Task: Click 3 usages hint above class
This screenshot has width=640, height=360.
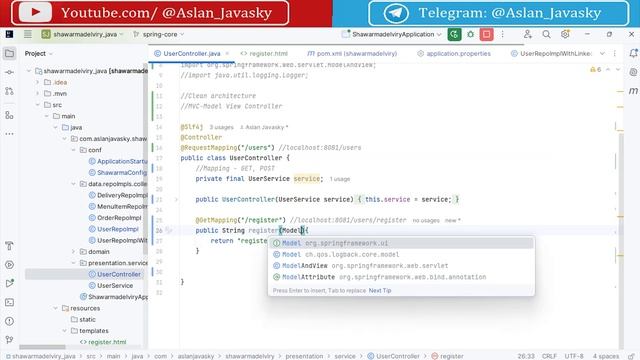Action: pyautogui.click(x=222, y=127)
